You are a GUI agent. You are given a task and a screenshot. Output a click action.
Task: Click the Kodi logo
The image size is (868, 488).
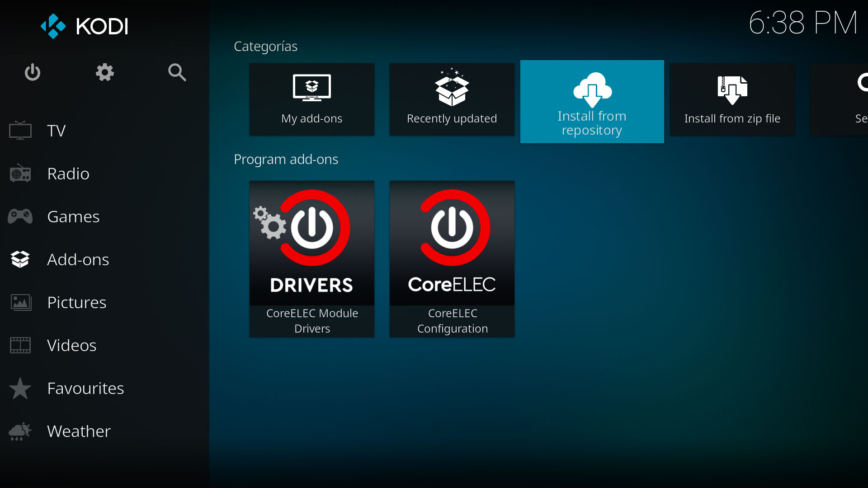pyautogui.click(x=85, y=26)
